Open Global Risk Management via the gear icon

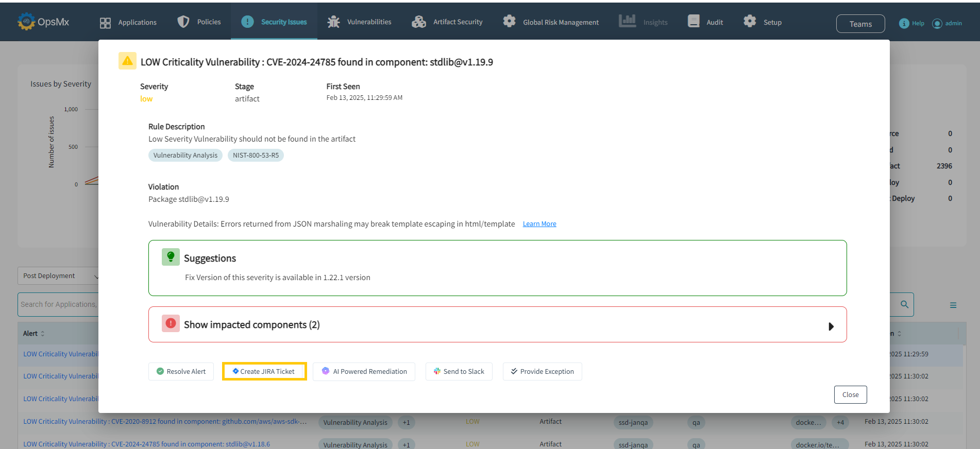510,21
